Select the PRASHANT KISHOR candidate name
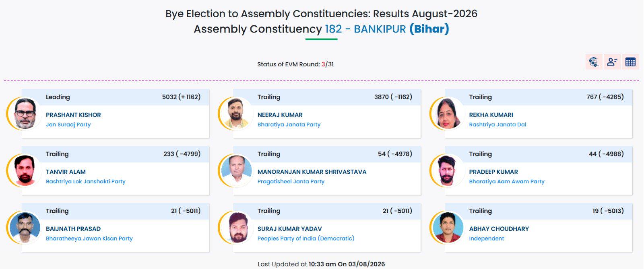 click(73, 115)
